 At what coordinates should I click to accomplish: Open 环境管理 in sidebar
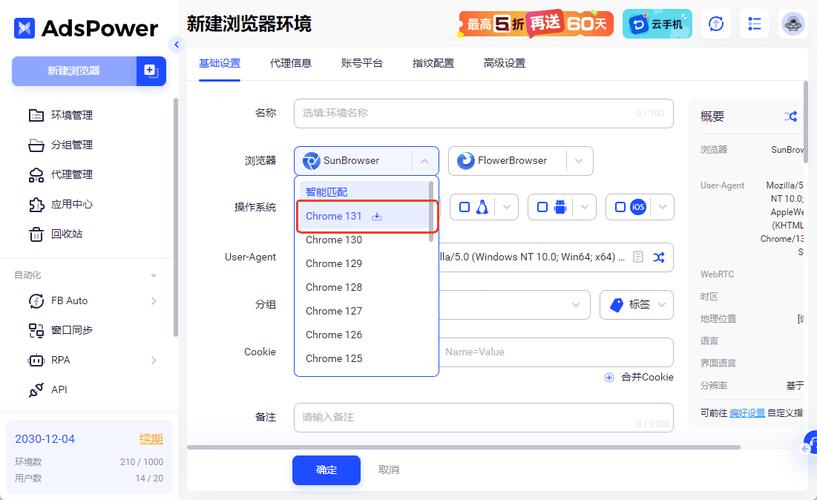click(61, 115)
